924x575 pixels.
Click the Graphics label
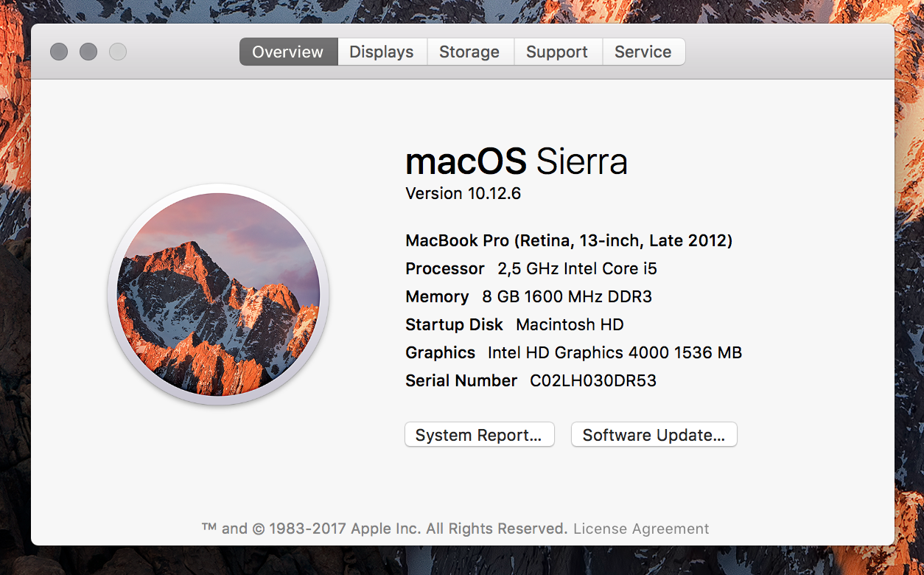pyautogui.click(x=440, y=352)
